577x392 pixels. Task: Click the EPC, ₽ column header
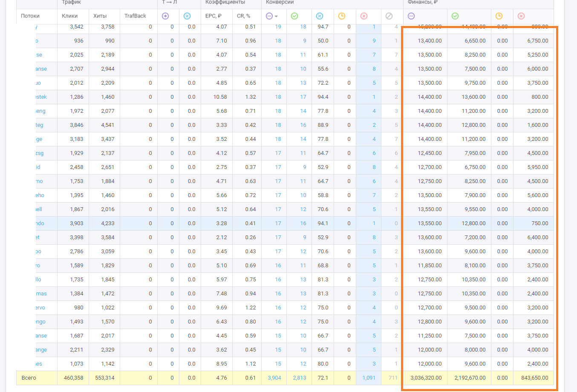click(x=213, y=16)
